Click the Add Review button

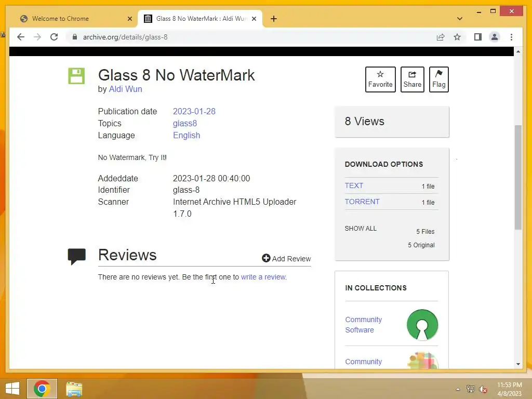pyautogui.click(x=286, y=259)
